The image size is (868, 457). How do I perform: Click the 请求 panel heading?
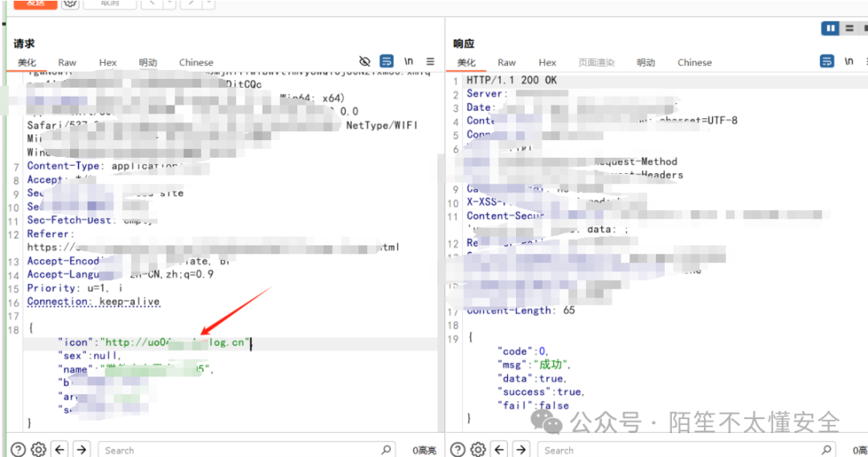pyautogui.click(x=24, y=43)
